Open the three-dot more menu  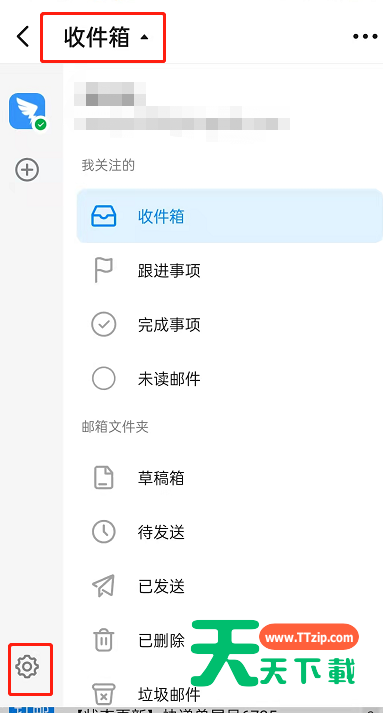coord(365,36)
